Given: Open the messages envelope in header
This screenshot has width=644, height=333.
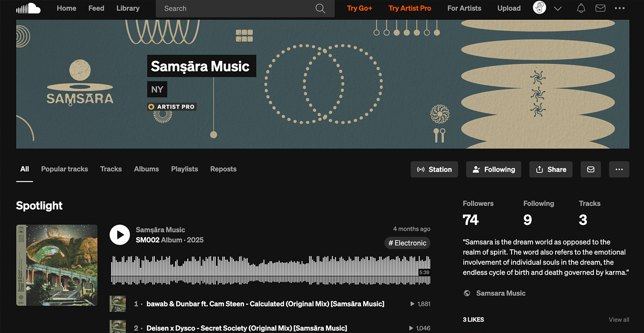Looking at the screenshot, I should 600,8.
